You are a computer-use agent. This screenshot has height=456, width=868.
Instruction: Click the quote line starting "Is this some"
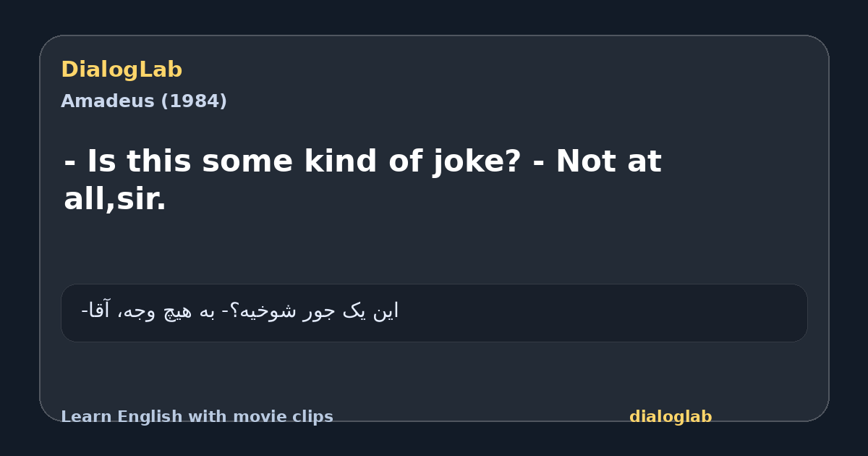tap(362, 162)
